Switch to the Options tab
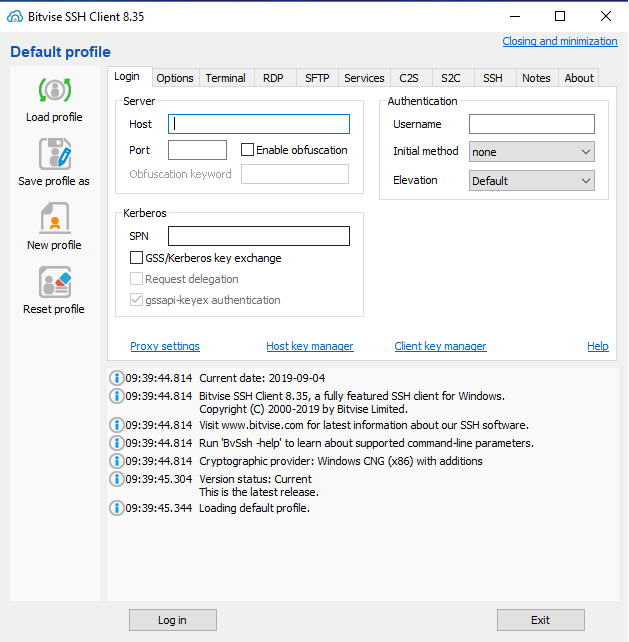Viewport: 629px width, 642px height. click(x=175, y=78)
